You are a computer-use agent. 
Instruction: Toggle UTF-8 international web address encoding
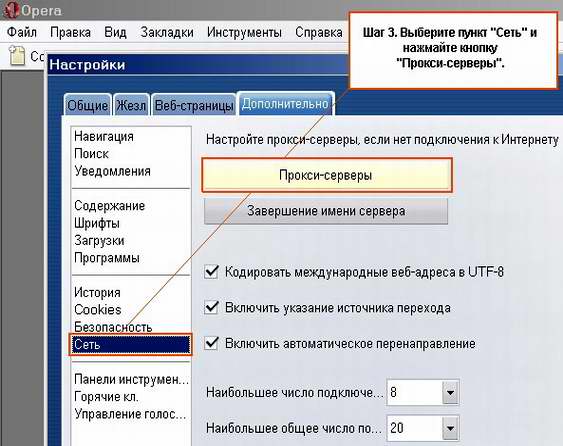click(211, 272)
